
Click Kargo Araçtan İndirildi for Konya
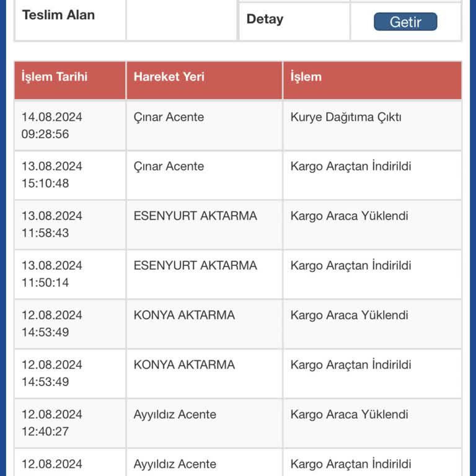click(x=351, y=365)
